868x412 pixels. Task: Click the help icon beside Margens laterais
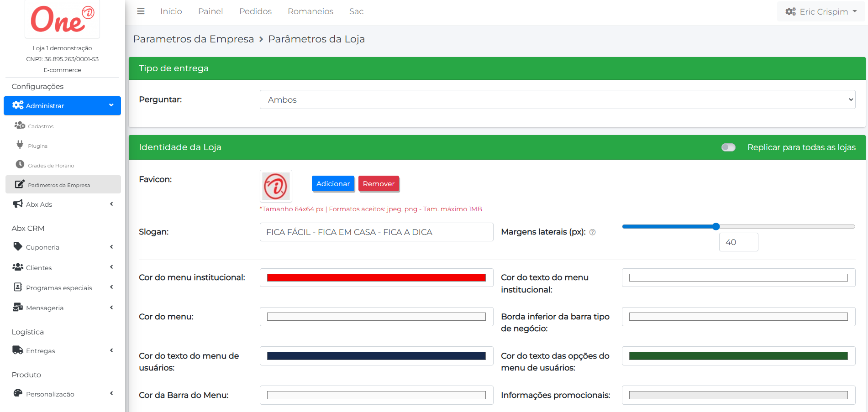(592, 232)
